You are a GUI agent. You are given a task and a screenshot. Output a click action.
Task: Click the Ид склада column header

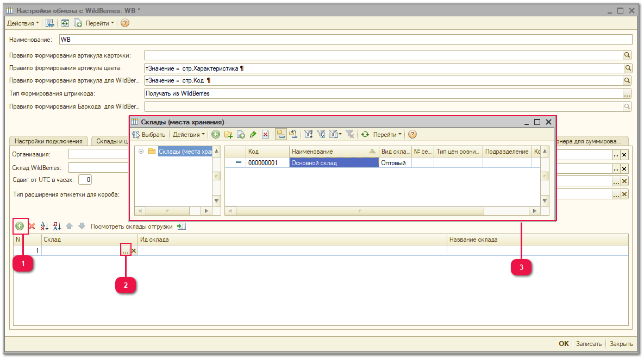coord(292,240)
